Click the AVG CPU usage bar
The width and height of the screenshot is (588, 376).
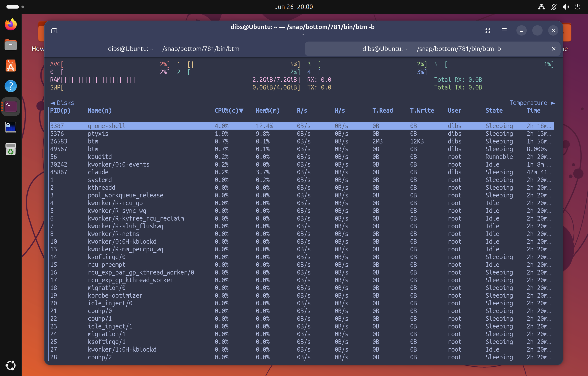click(110, 64)
